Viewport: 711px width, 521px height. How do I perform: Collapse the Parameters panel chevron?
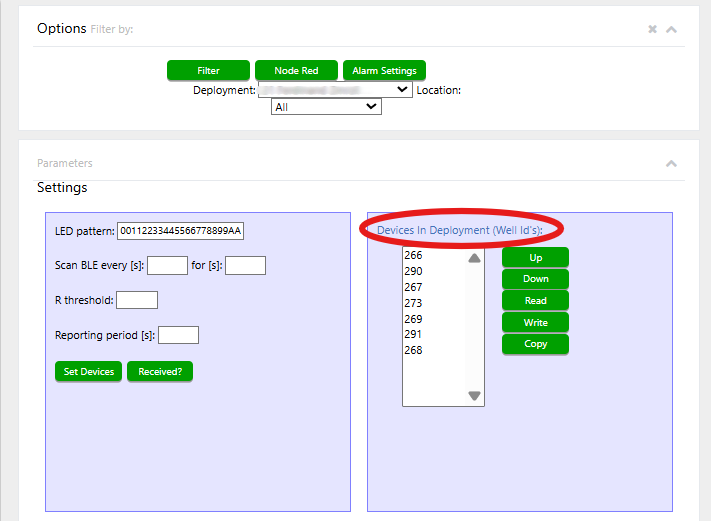click(672, 164)
